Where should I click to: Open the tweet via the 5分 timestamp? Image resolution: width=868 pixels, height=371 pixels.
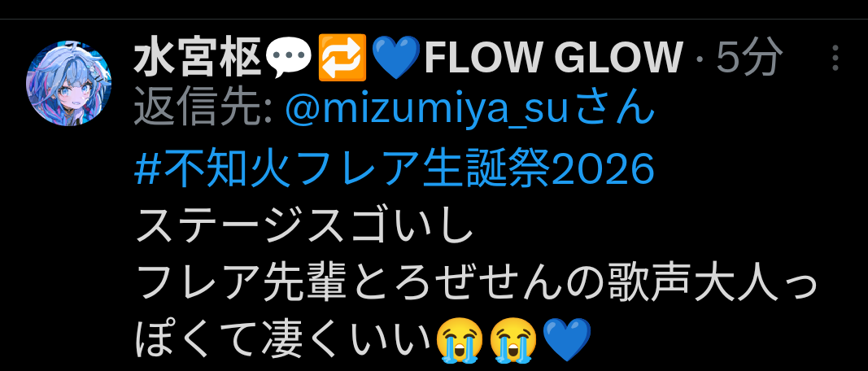click(749, 57)
